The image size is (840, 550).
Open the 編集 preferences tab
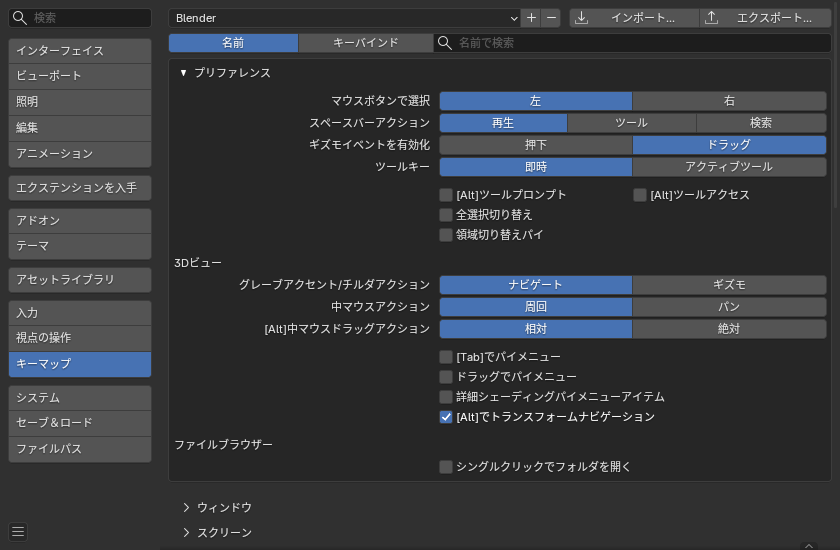pos(80,128)
